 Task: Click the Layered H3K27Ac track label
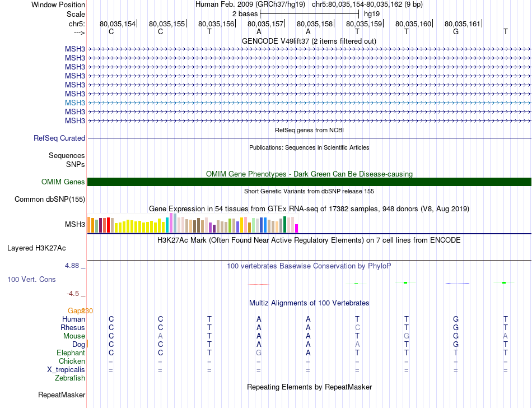[36, 248]
